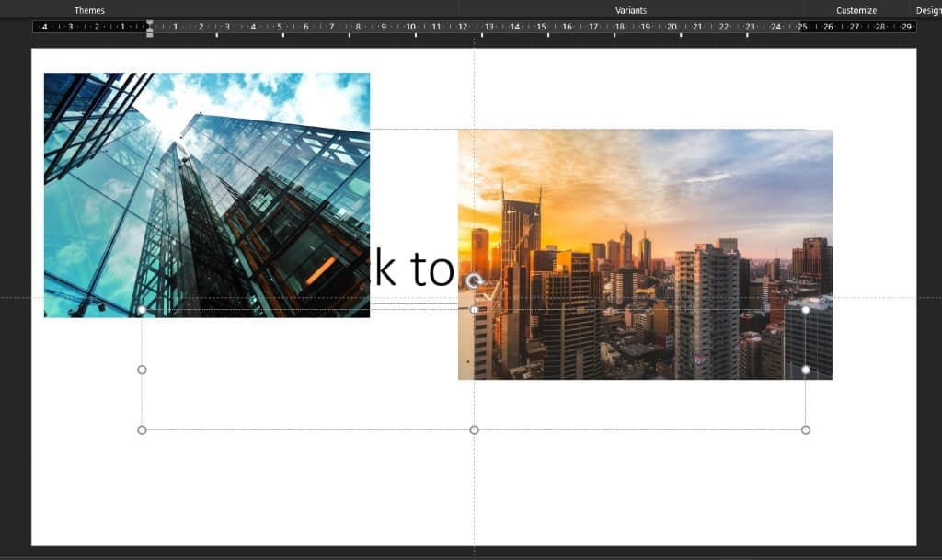Click the left-middle resize handle of the placeholder
Viewport: 942px width, 560px height.
[x=142, y=370]
